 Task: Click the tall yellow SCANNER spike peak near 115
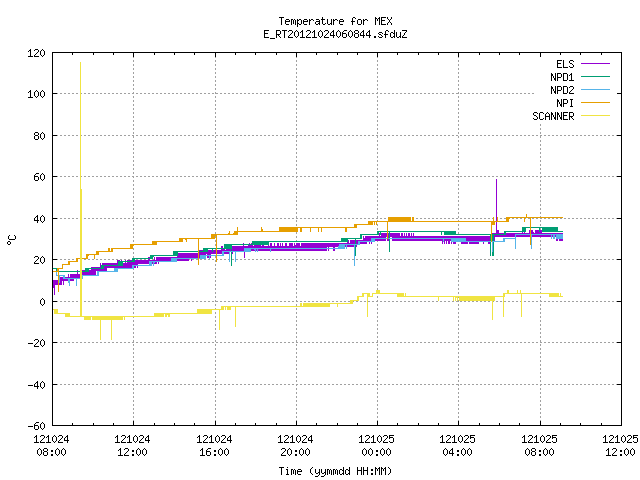80,64
